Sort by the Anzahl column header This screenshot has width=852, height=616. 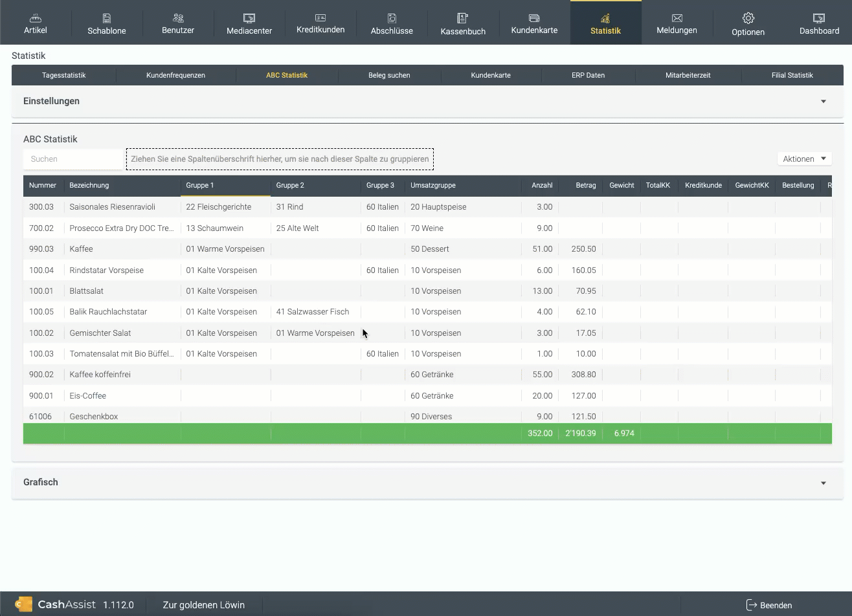point(540,185)
